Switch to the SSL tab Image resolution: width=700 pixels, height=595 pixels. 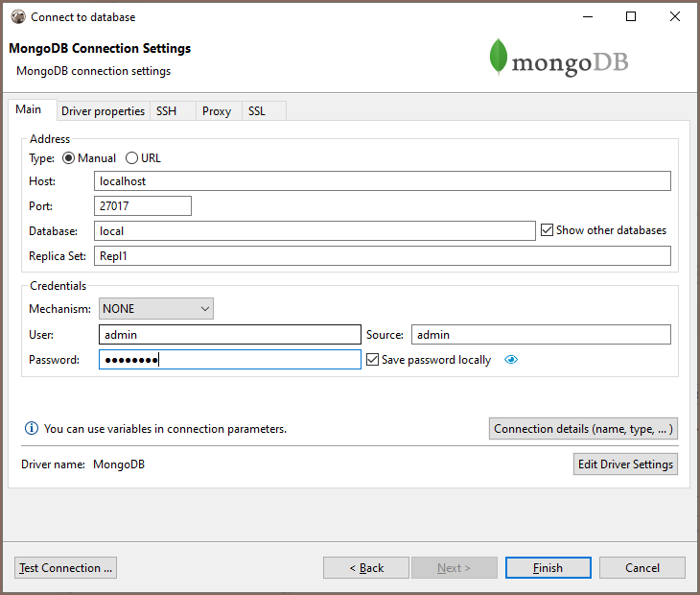(257, 111)
